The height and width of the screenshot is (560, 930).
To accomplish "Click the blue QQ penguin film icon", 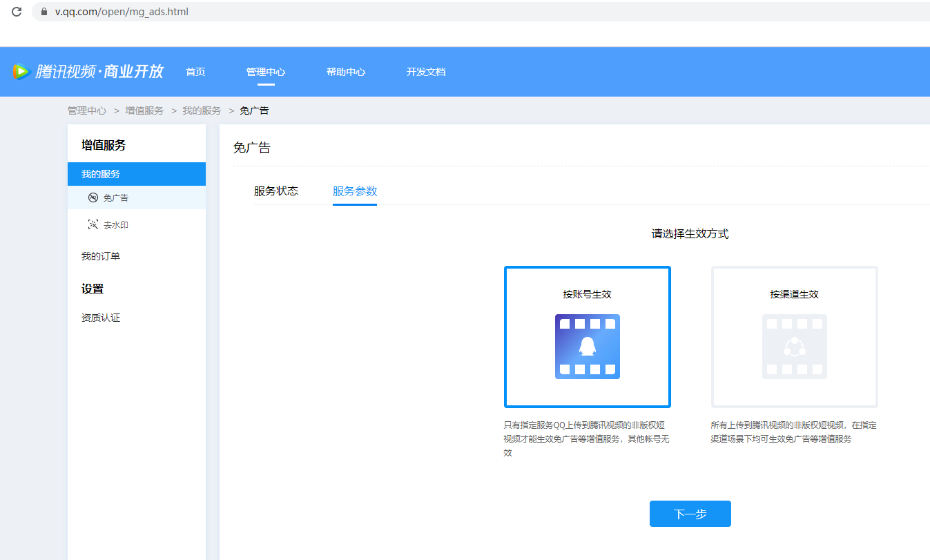I will coord(587,347).
